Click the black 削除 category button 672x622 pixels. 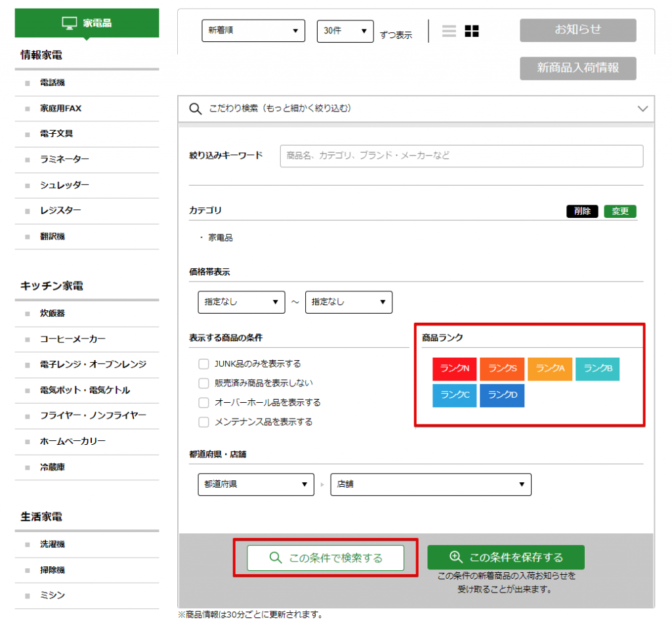point(582,211)
